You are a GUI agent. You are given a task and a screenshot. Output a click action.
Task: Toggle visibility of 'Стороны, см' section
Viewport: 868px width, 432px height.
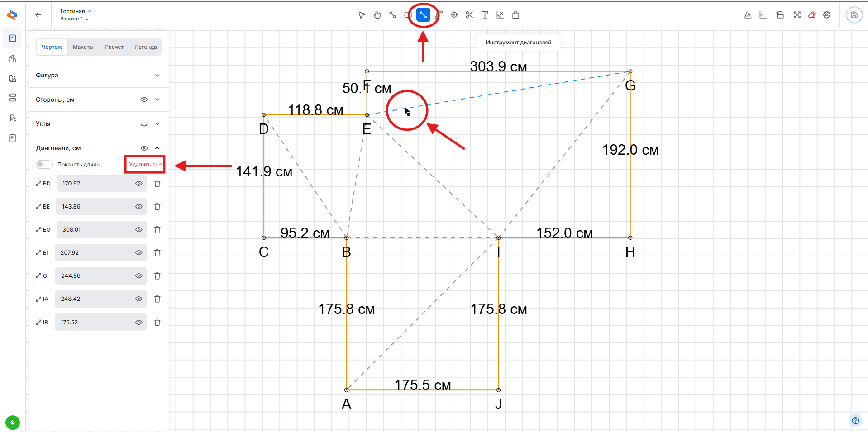point(144,100)
